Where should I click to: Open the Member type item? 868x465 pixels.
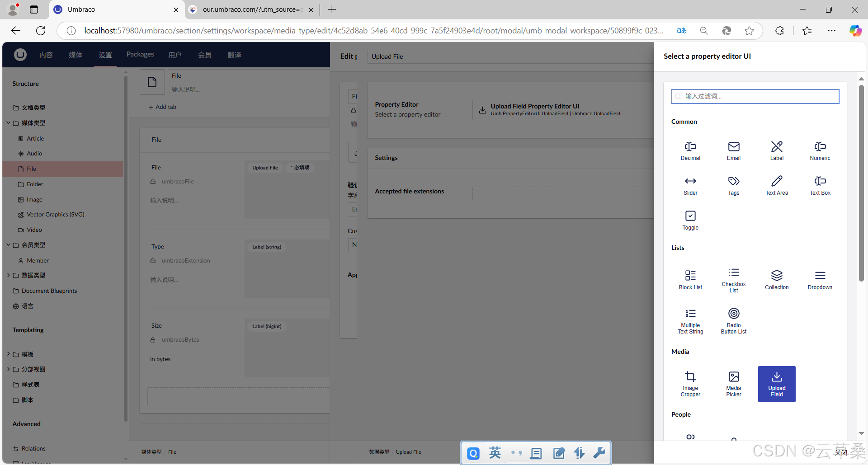point(38,260)
